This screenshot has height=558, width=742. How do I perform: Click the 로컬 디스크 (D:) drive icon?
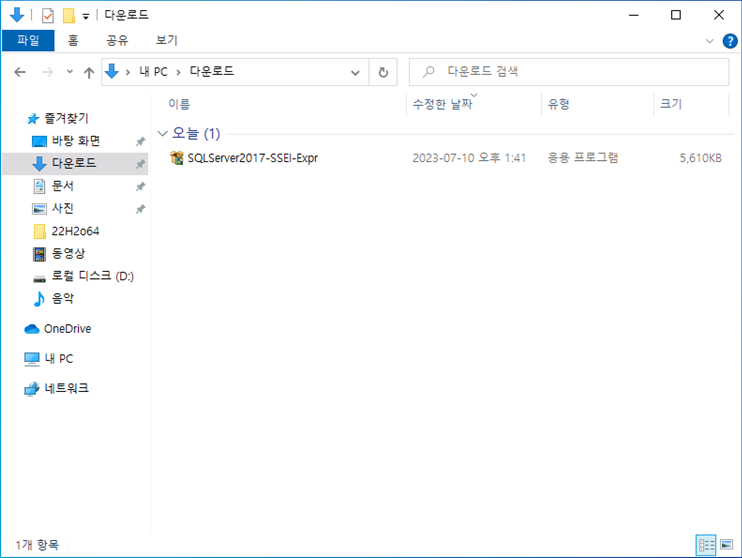[39, 279]
